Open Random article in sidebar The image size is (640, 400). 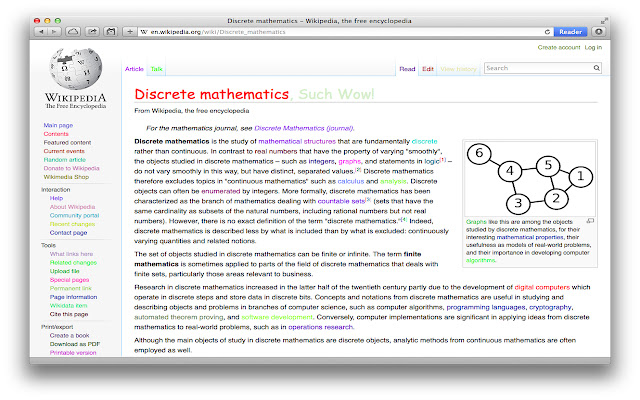pyautogui.click(x=64, y=160)
